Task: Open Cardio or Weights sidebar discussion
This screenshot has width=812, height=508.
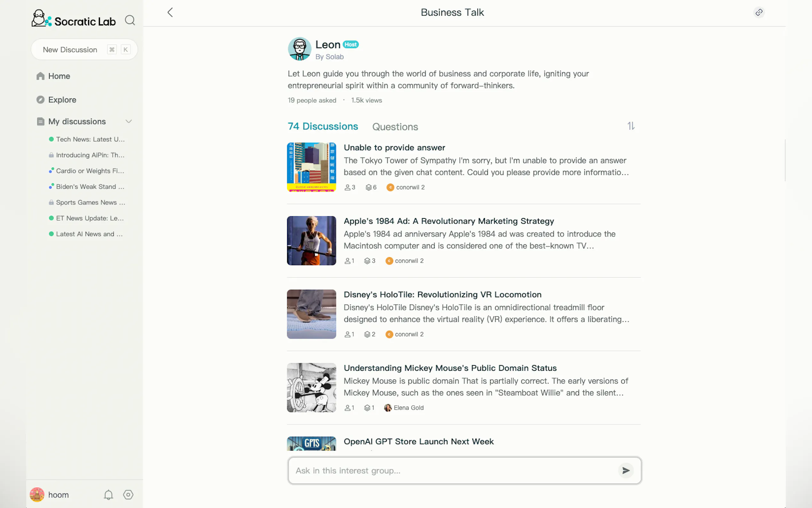Action: tap(90, 171)
